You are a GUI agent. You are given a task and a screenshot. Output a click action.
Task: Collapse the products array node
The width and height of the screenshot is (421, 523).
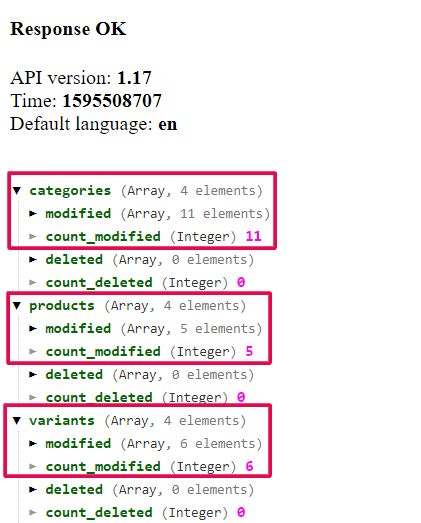tap(17, 306)
